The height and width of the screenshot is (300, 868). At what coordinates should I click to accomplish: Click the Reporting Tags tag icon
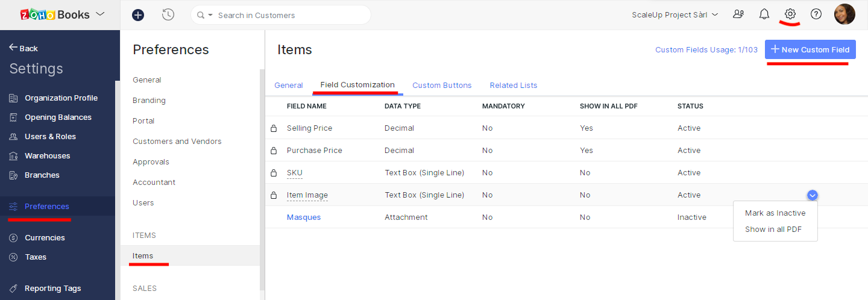point(13,289)
